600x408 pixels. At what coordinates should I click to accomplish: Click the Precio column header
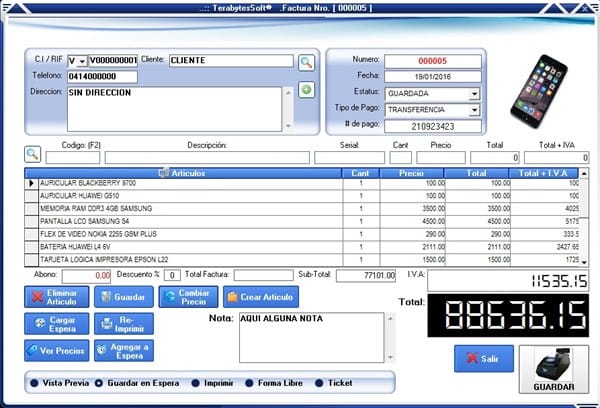pos(412,173)
